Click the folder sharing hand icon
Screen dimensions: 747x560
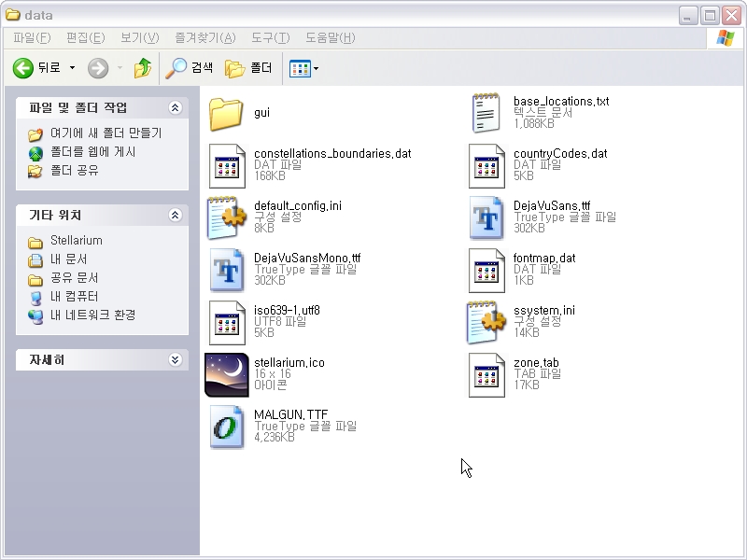[x=35, y=172]
